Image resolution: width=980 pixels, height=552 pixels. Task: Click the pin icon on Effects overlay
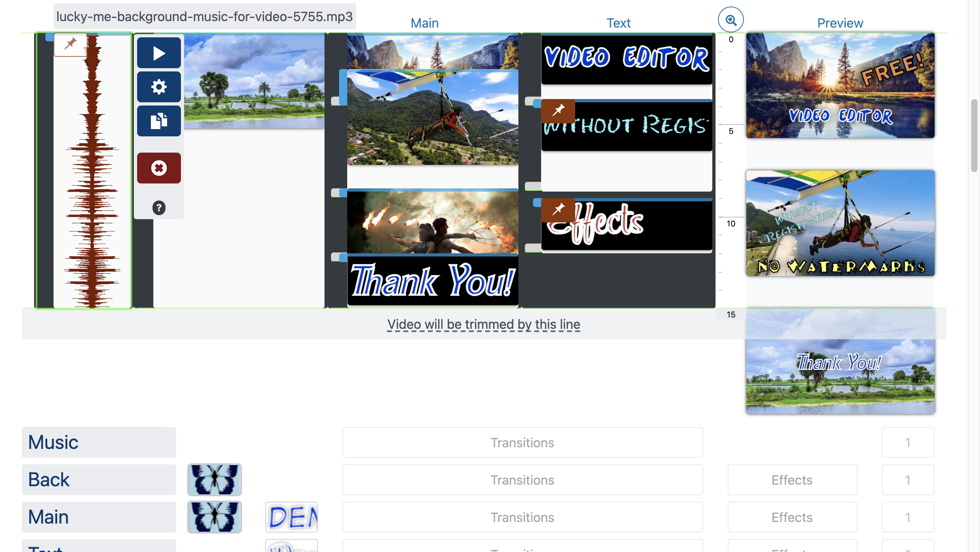(558, 210)
